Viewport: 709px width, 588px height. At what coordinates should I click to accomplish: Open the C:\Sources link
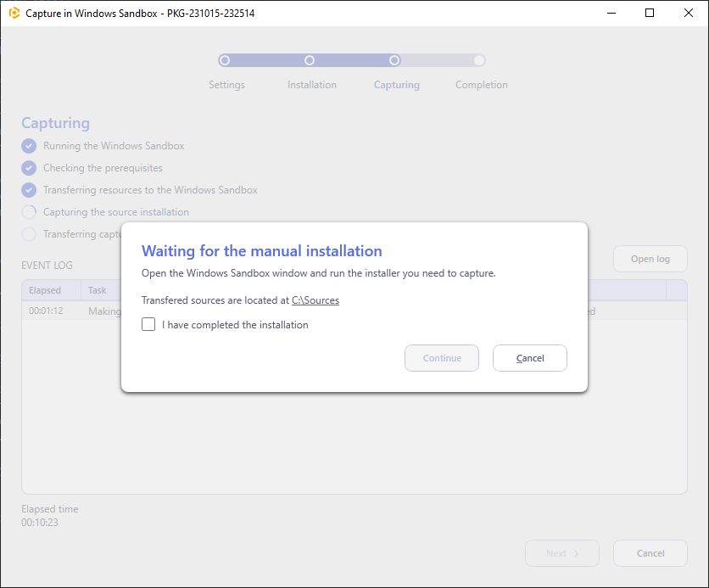click(x=315, y=300)
